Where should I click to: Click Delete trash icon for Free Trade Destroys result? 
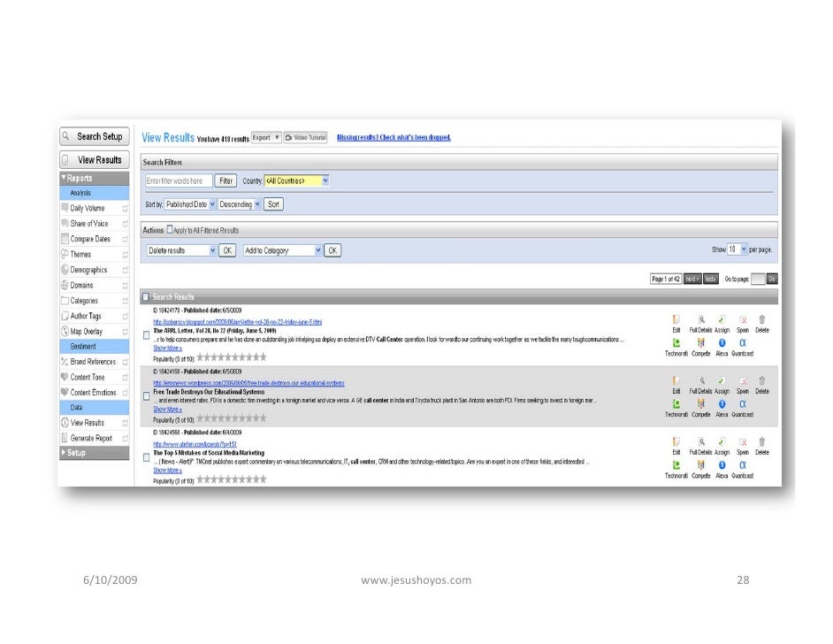(761, 380)
